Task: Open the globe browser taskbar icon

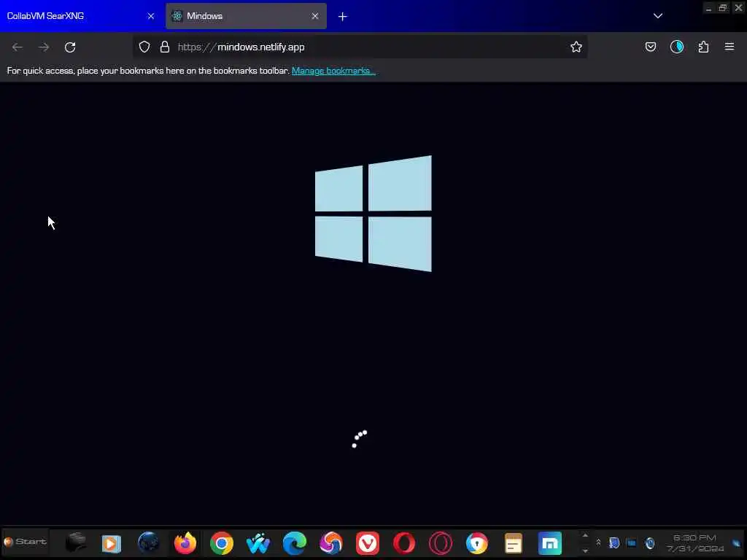Action: click(148, 542)
